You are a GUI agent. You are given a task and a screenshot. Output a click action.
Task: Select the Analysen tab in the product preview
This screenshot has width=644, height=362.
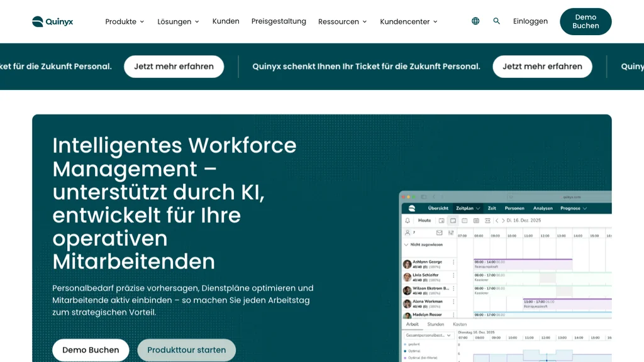[x=543, y=209]
